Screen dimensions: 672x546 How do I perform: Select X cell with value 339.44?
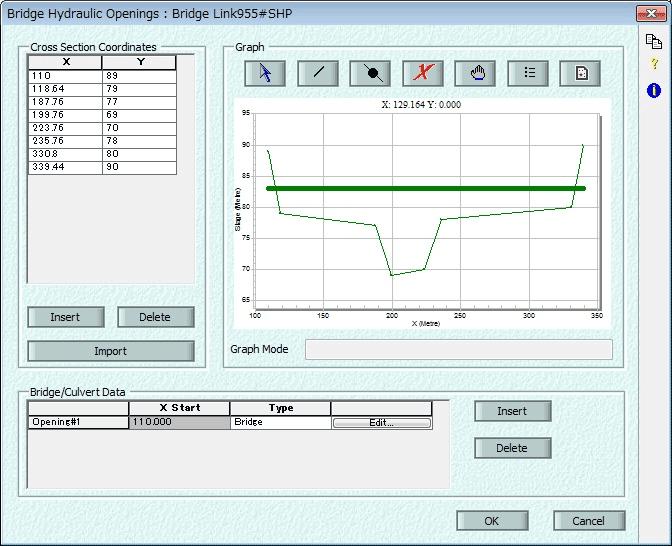(65, 167)
